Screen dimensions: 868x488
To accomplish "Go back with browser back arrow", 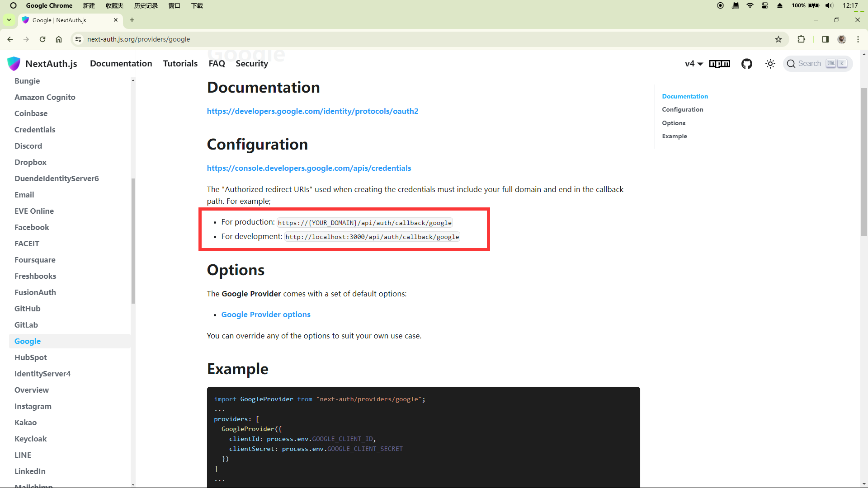I will point(10,39).
